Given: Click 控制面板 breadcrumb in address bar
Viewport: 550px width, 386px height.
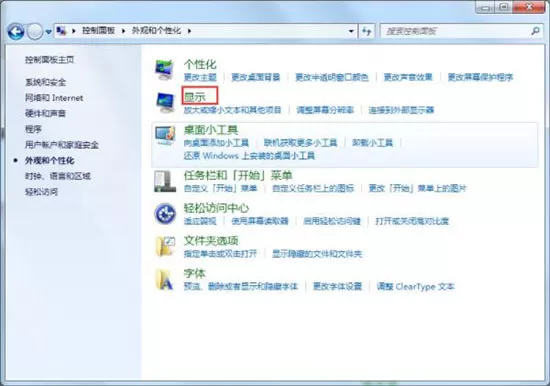Looking at the screenshot, I should pos(99,31).
